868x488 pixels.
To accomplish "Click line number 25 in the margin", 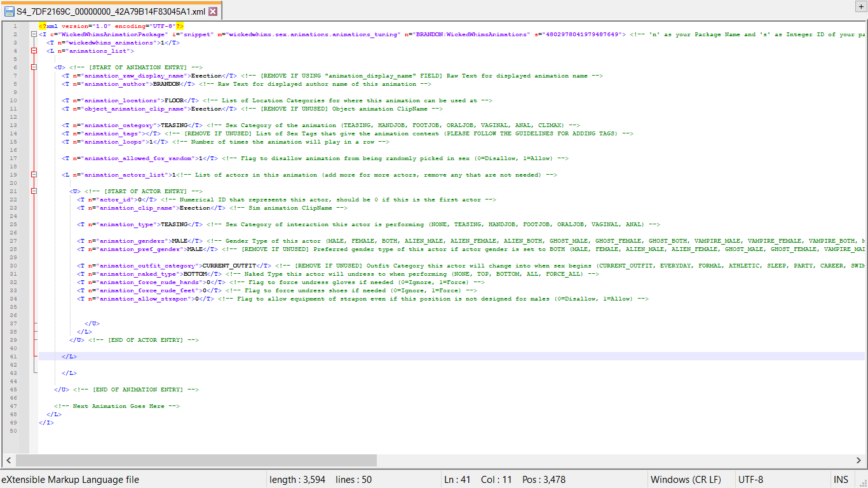I will 13,224.
